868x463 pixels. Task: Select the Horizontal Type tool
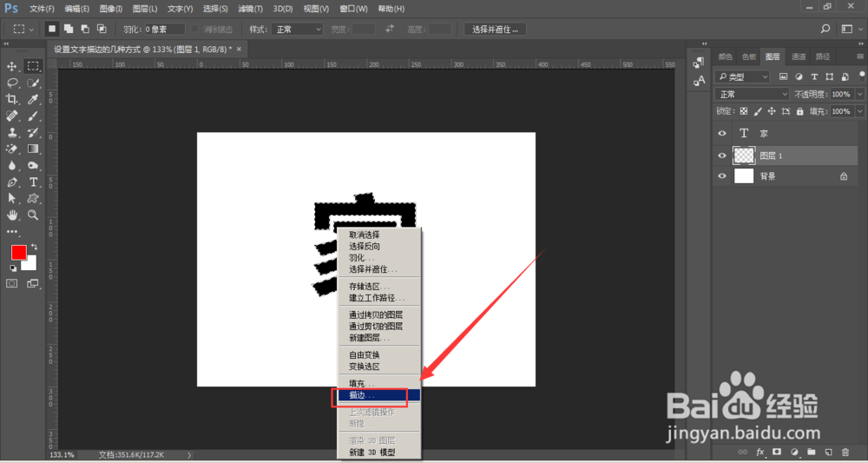[33, 182]
